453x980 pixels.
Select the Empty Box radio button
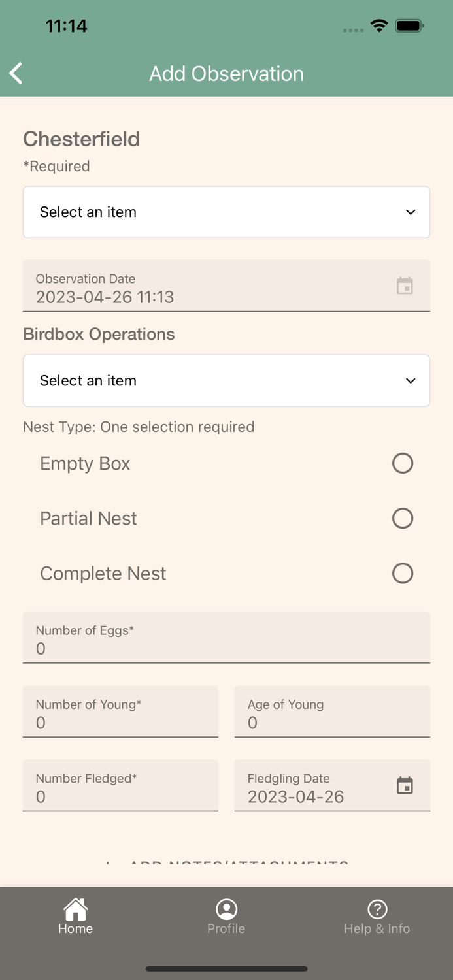pos(402,463)
